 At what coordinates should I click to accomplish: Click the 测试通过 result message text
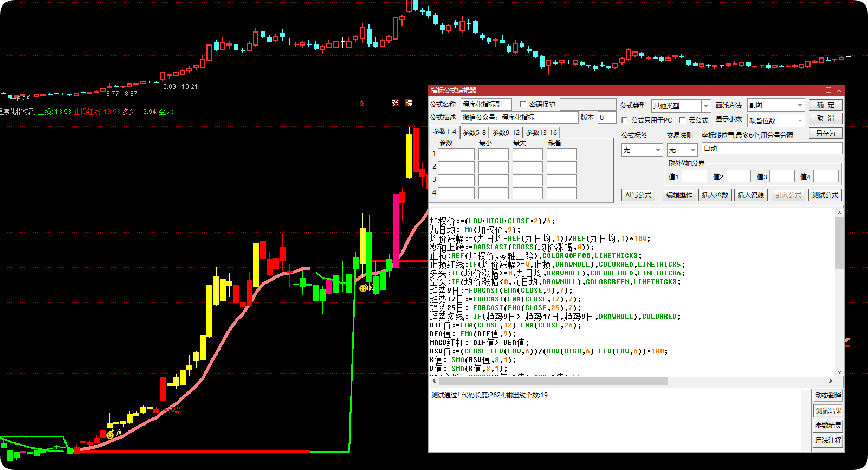coord(489,395)
